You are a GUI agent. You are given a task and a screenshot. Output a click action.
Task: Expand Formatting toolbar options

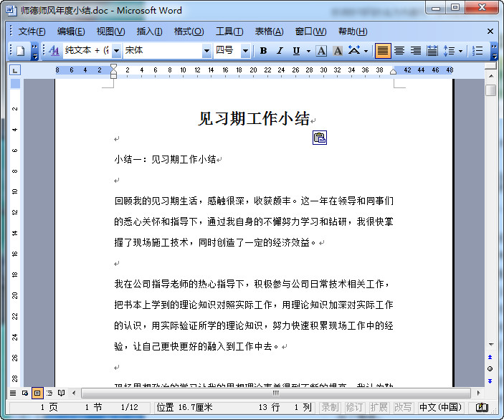[x=494, y=52]
